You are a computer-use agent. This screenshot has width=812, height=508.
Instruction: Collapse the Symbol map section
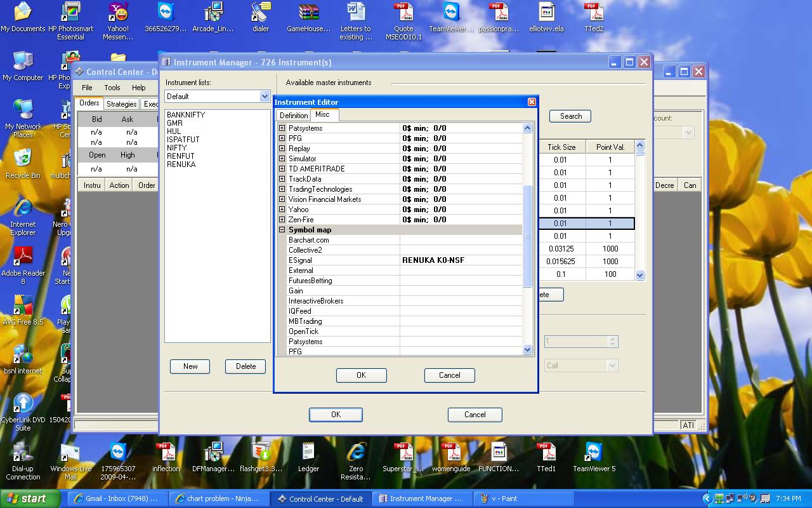click(282, 230)
